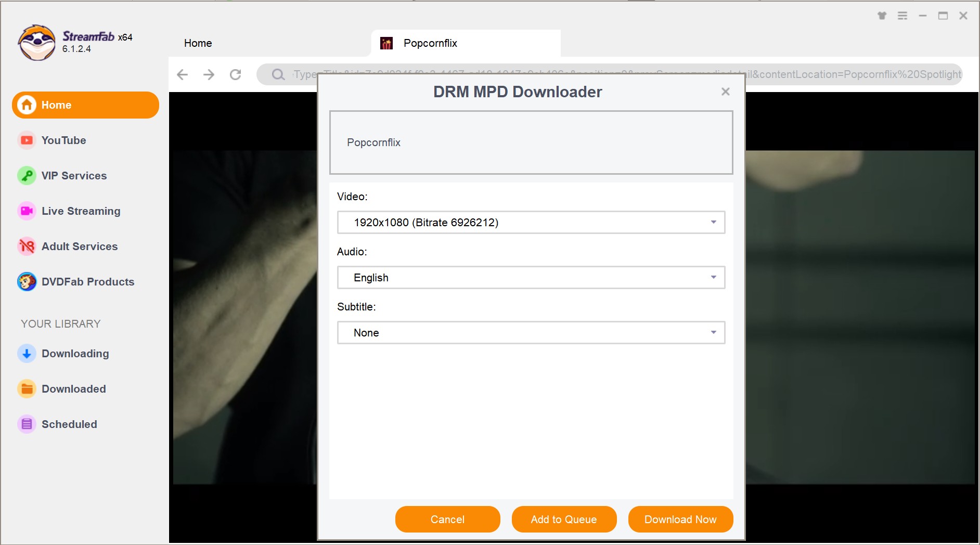Go forward with the forward arrow

(x=209, y=74)
